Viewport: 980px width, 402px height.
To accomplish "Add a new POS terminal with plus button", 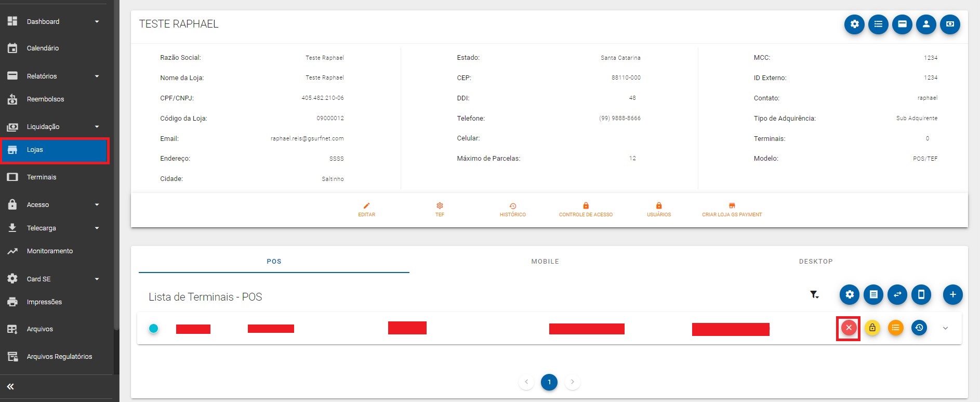I will click(x=952, y=294).
